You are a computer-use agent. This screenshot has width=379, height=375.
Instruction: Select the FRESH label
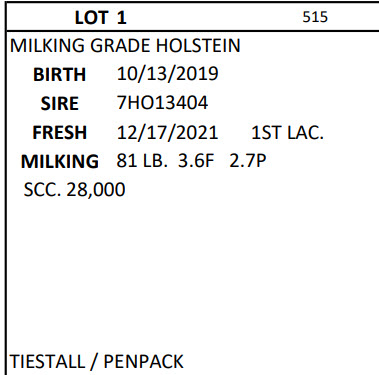[59, 132]
